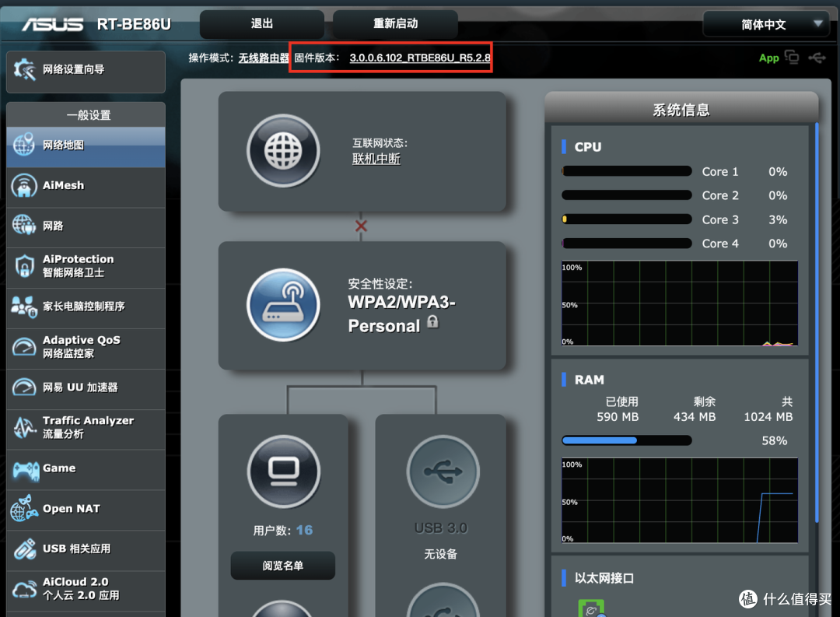Click the USB application icon in sidebar
The image size is (840, 617).
[x=25, y=549]
